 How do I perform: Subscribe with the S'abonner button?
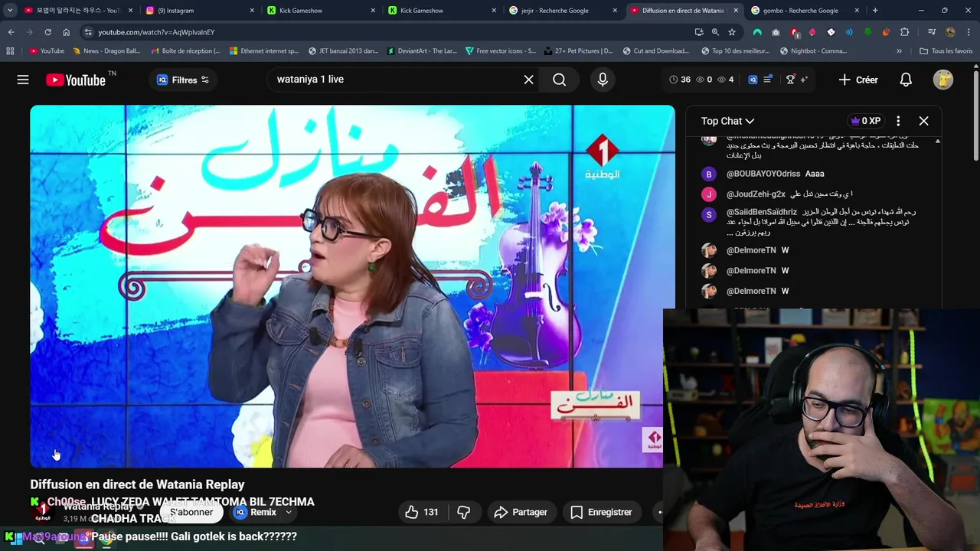point(191,512)
